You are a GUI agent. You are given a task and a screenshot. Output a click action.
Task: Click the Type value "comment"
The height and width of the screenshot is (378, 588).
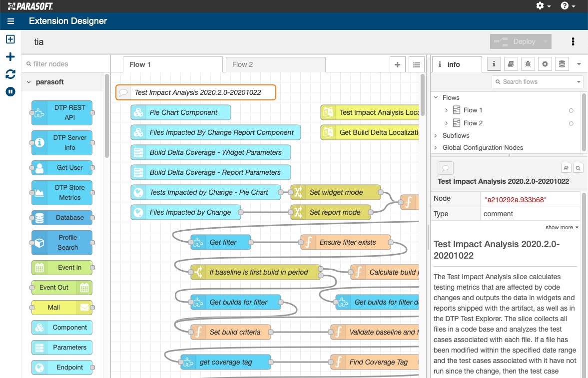tap(498, 214)
